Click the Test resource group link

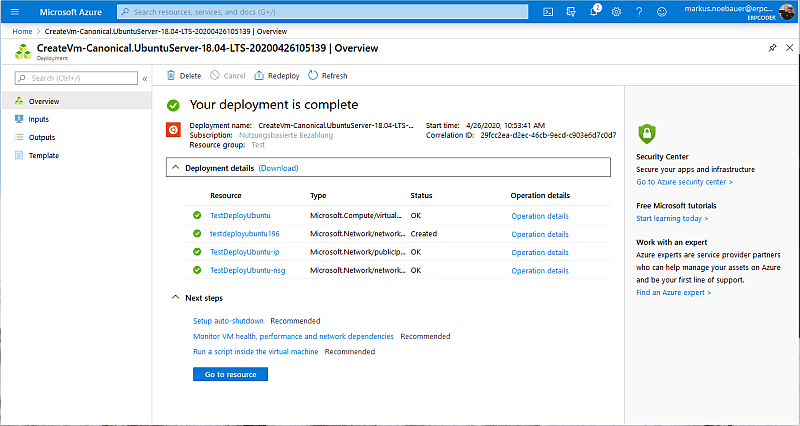pyautogui.click(x=258, y=145)
